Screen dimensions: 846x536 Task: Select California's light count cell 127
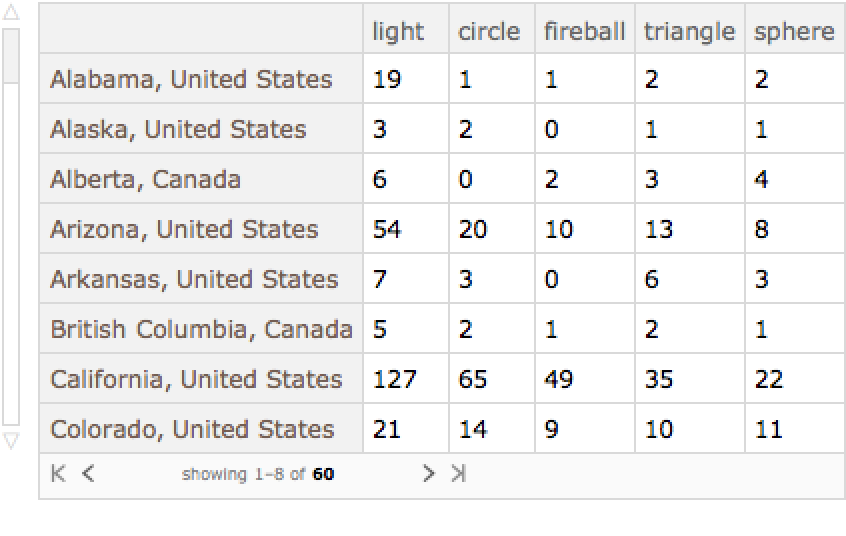[394, 379]
